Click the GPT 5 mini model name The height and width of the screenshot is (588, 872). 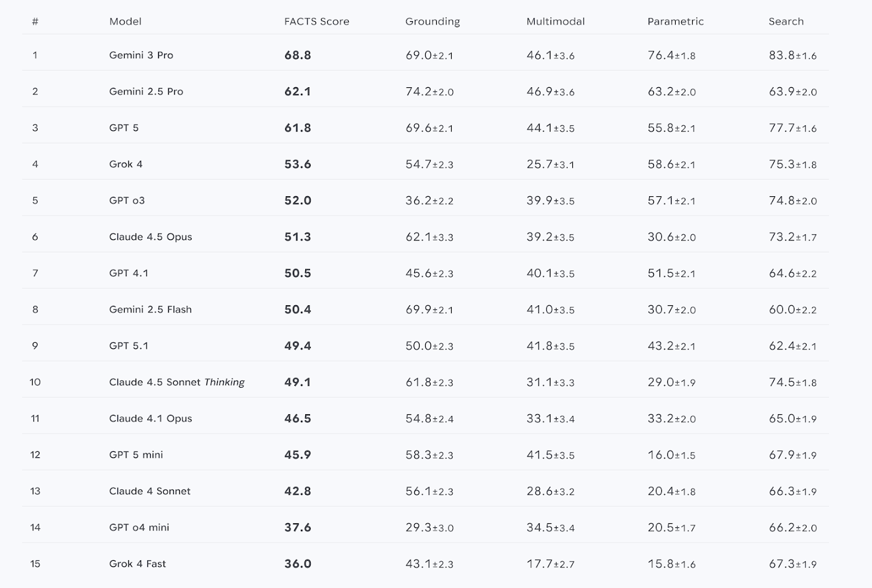click(136, 455)
